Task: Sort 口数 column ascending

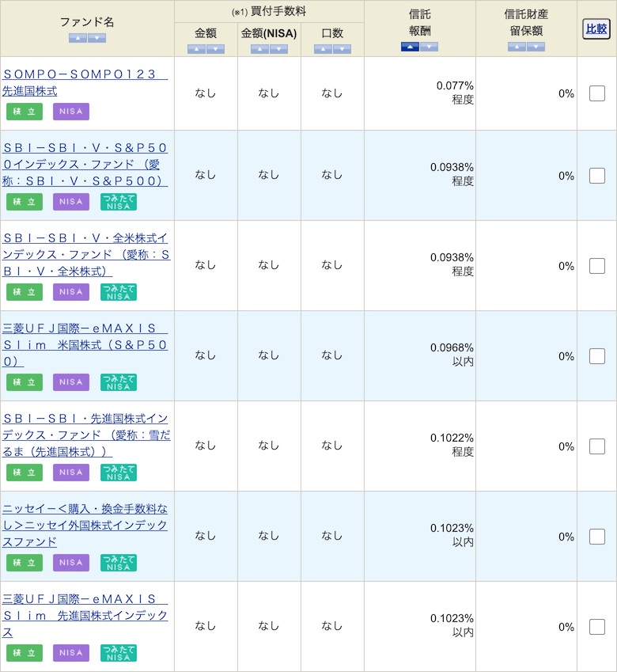Action: 323,49
